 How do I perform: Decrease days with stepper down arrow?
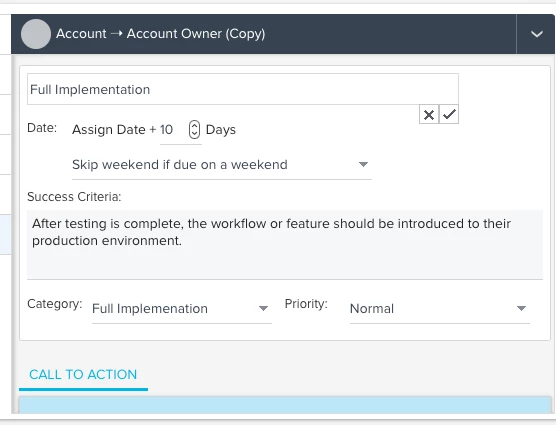[x=194, y=134]
